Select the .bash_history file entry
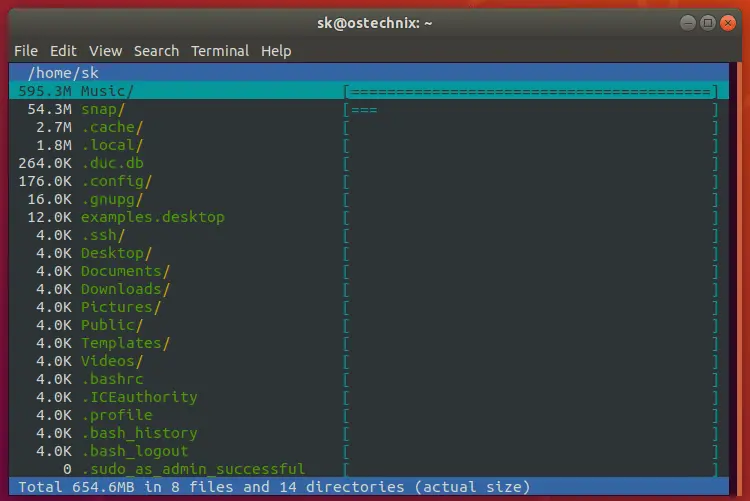This screenshot has height=501, width=750. [x=139, y=433]
